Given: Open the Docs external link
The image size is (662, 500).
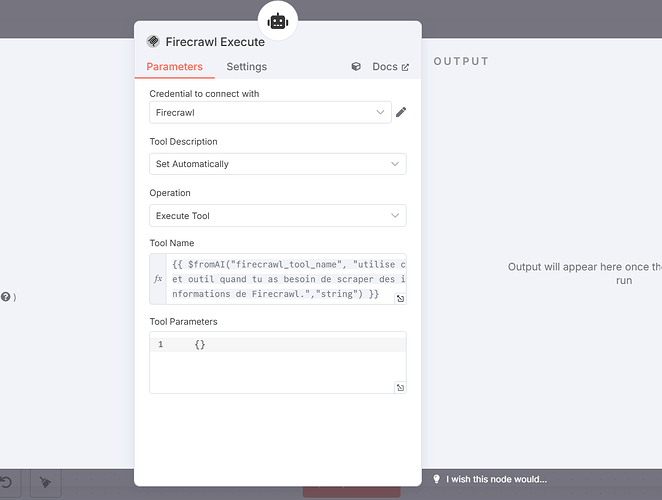Looking at the screenshot, I should (391, 67).
